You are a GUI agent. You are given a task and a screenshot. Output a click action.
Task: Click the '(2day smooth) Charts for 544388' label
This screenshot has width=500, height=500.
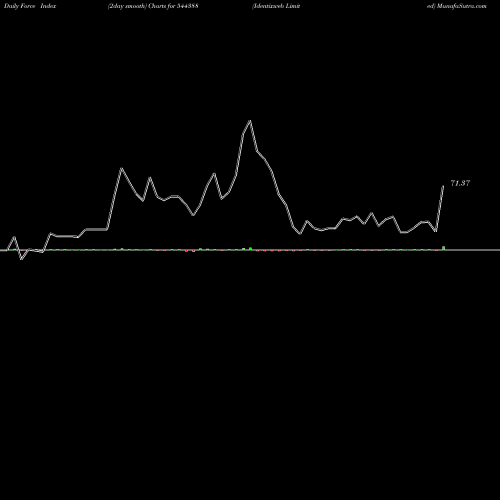click(x=153, y=6)
